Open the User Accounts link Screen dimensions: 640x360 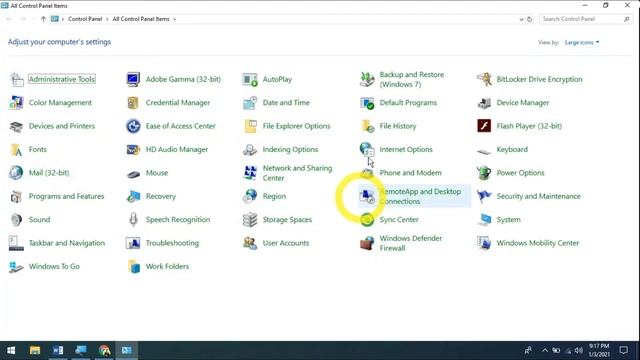coord(286,243)
